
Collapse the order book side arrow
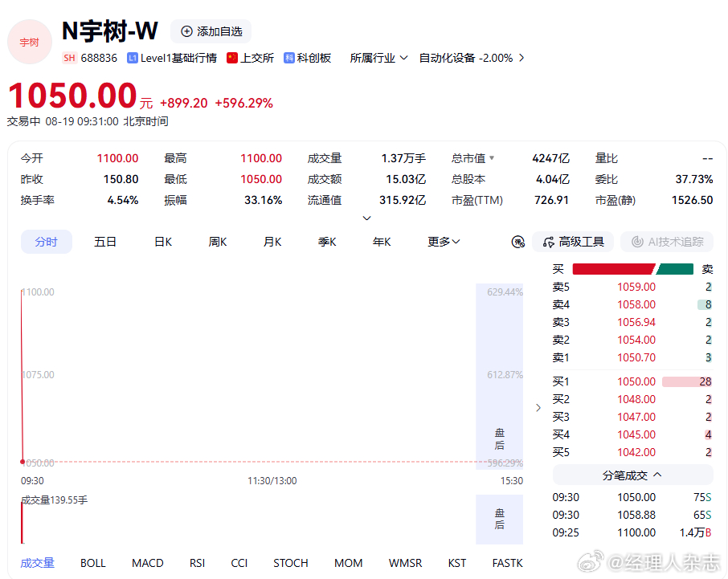pos(538,408)
